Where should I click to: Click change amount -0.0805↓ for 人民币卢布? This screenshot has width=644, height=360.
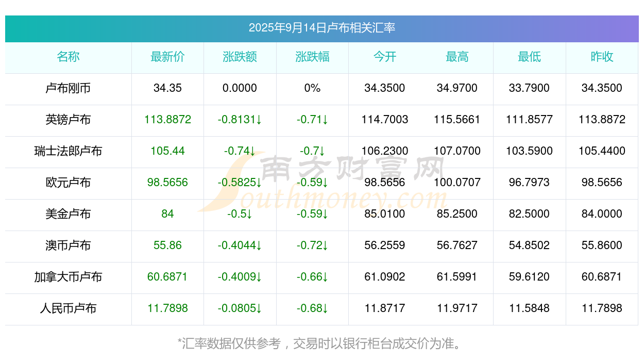point(240,308)
